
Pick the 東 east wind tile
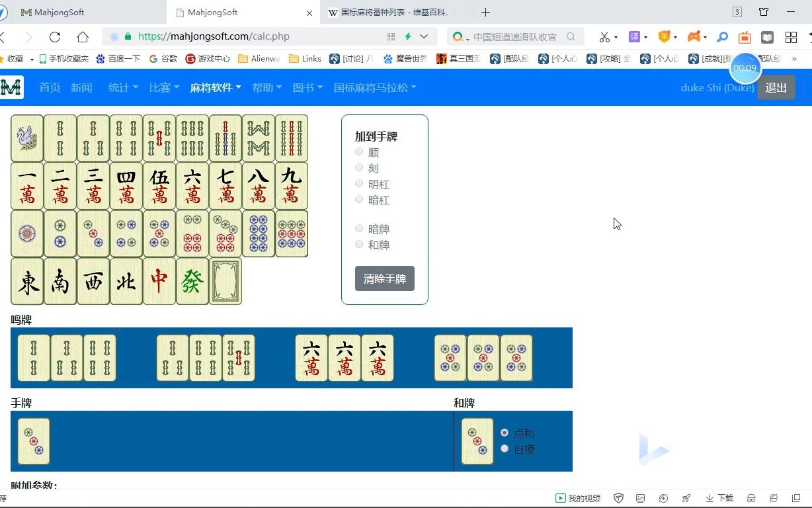[x=27, y=281]
